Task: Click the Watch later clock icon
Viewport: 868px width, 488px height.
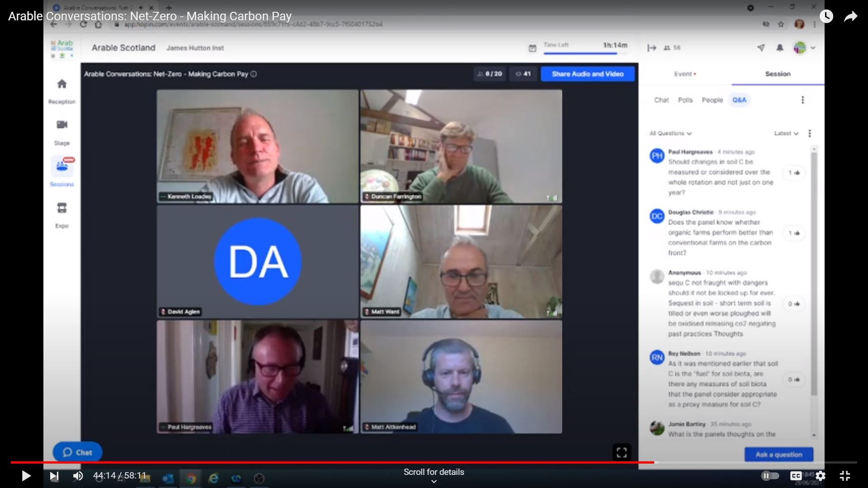Action: pyautogui.click(x=826, y=17)
